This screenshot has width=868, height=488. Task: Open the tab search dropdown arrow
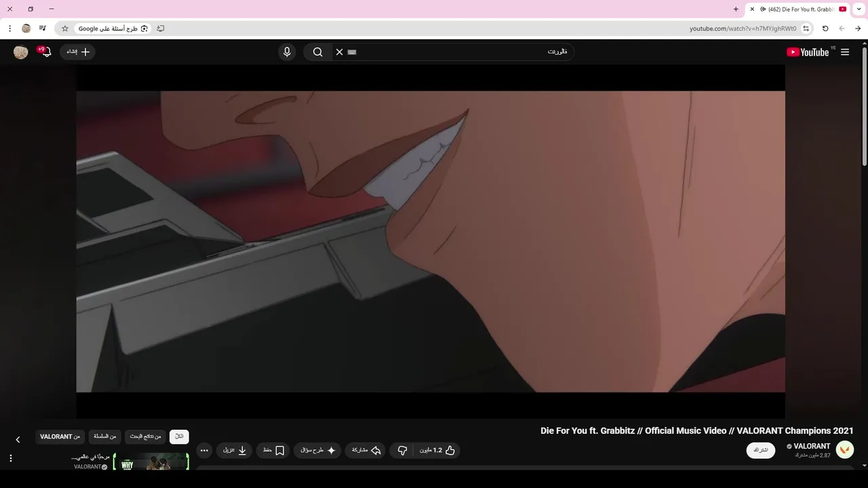point(859,9)
